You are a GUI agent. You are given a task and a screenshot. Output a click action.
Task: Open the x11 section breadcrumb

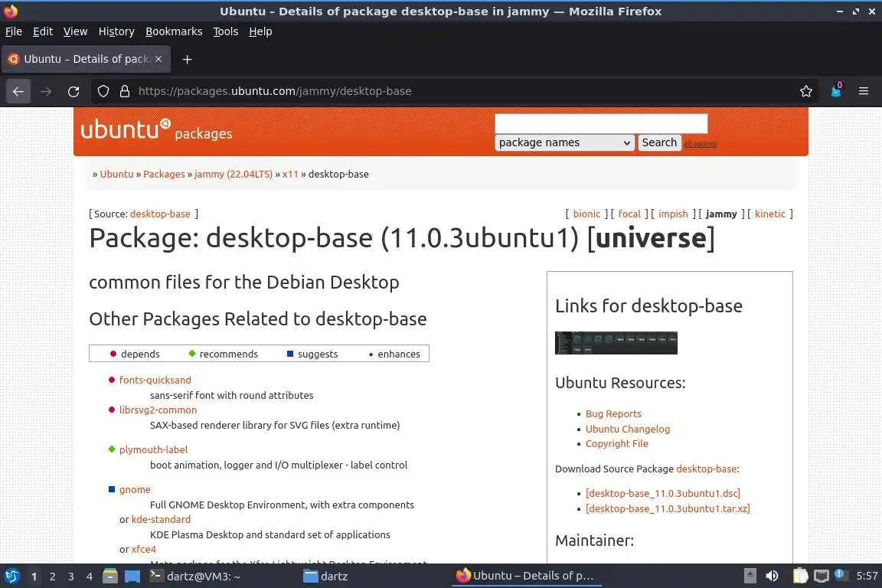coord(290,174)
